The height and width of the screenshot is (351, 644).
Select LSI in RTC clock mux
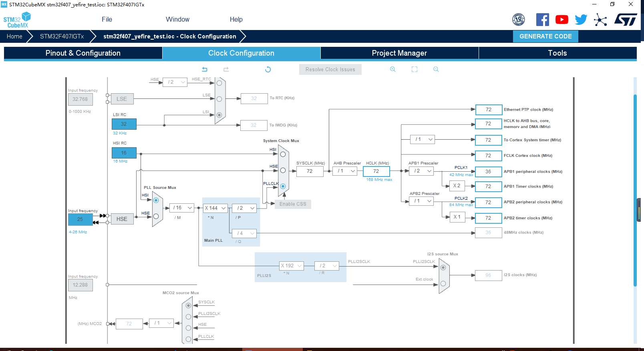[219, 115]
